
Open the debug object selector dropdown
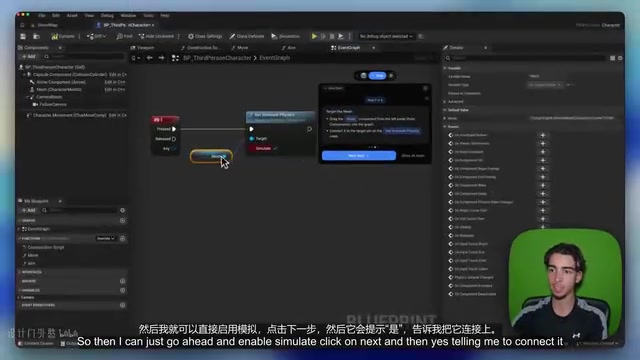point(386,36)
